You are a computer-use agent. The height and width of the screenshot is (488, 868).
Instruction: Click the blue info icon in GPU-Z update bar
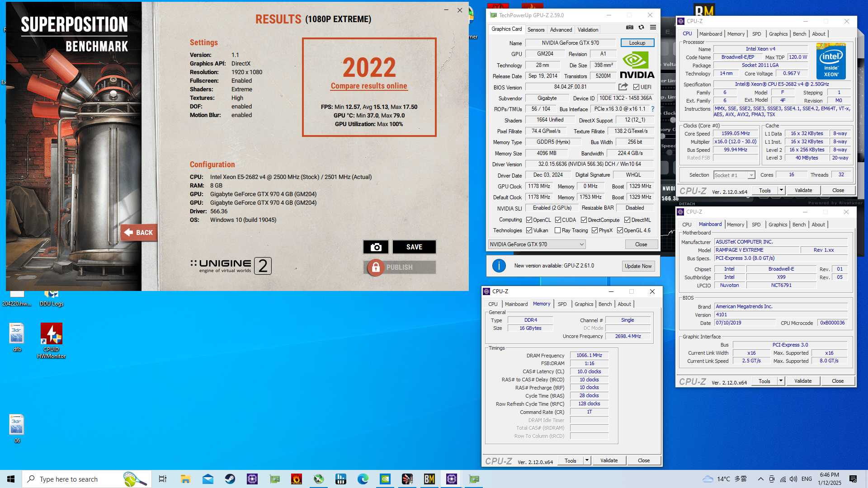(499, 266)
